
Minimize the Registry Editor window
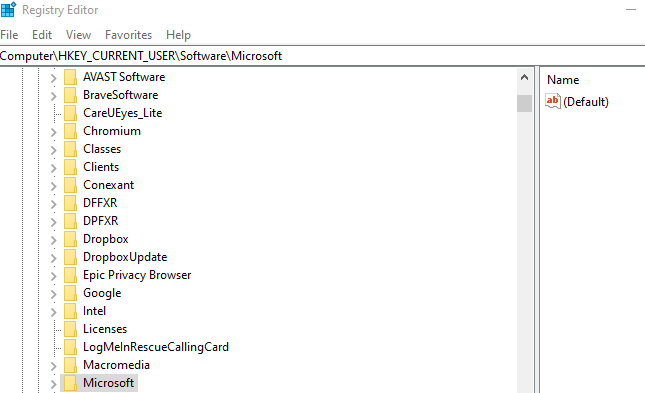(631, 9)
